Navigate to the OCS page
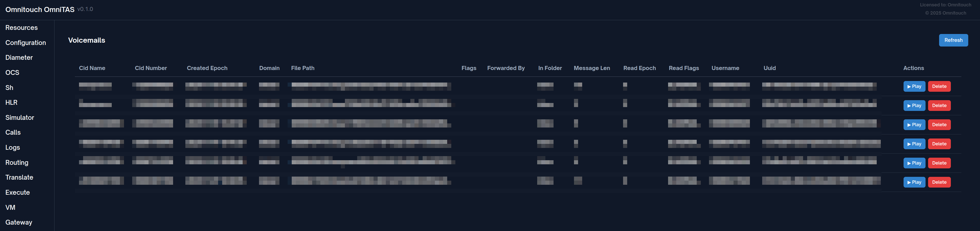Viewport: 980px width, 231px height. (x=12, y=73)
